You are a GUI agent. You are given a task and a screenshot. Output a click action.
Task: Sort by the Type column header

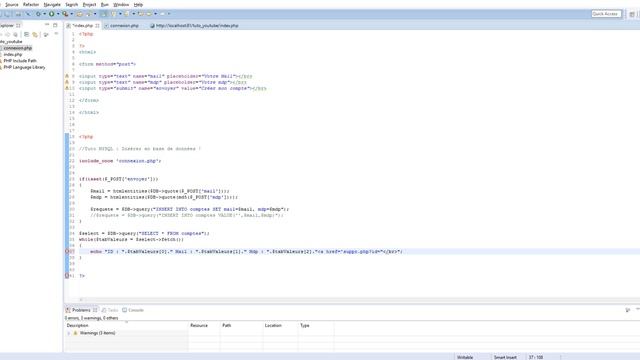click(316, 325)
